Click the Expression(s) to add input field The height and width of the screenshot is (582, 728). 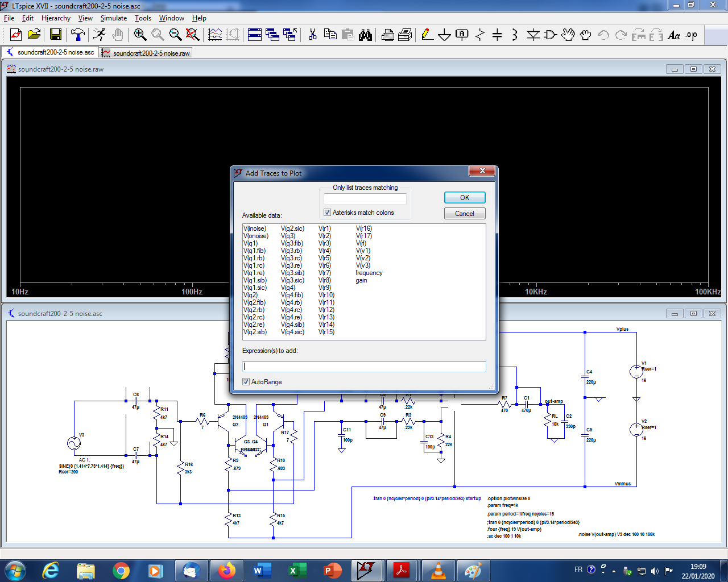pos(364,367)
